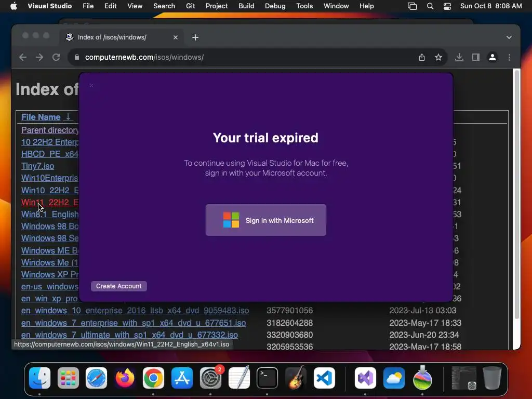Image resolution: width=532 pixels, height=399 pixels.
Task: Open the Apple menu
Action: click(x=14, y=6)
